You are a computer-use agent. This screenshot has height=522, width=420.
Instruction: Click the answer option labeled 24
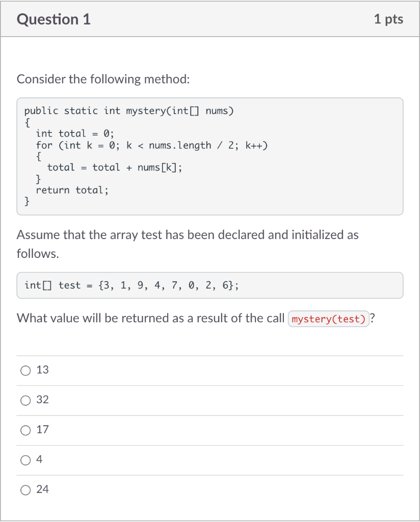pos(41,489)
